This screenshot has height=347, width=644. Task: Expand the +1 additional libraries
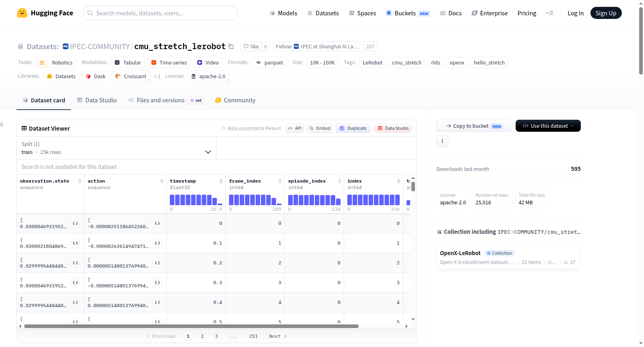click(157, 76)
